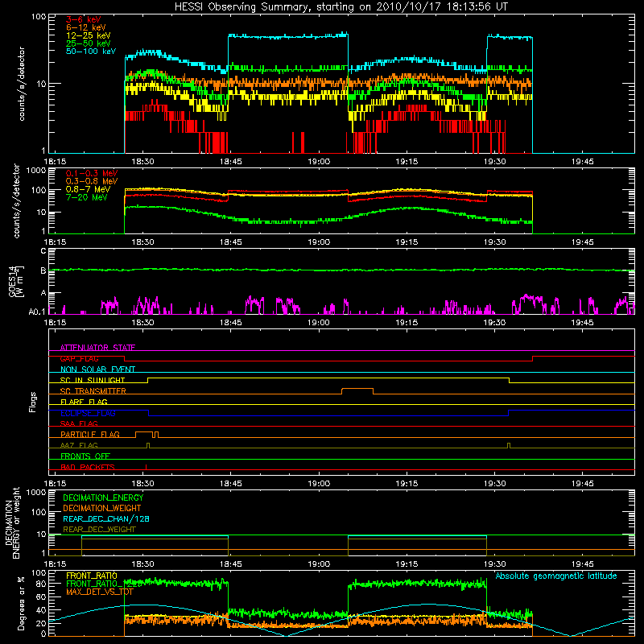The width and height of the screenshot is (644, 644).
Task: Pick the 50-100 keV legend label
Action: (x=91, y=52)
